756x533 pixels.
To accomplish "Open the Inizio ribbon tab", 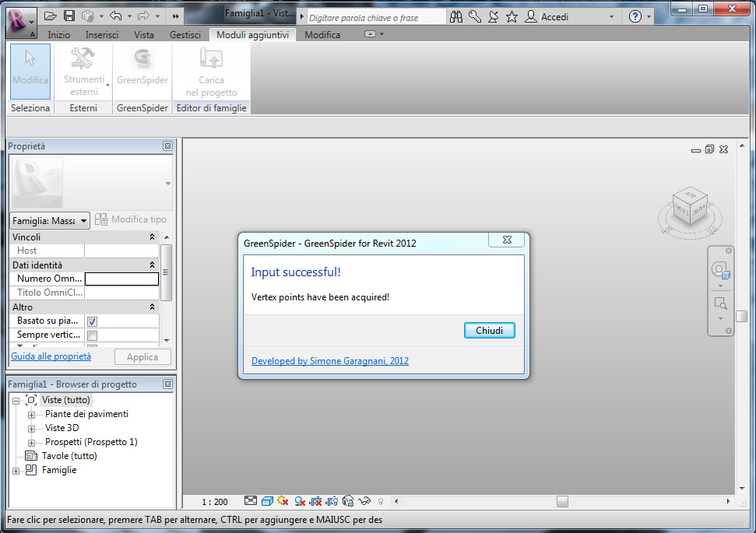I will (x=59, y=35).
